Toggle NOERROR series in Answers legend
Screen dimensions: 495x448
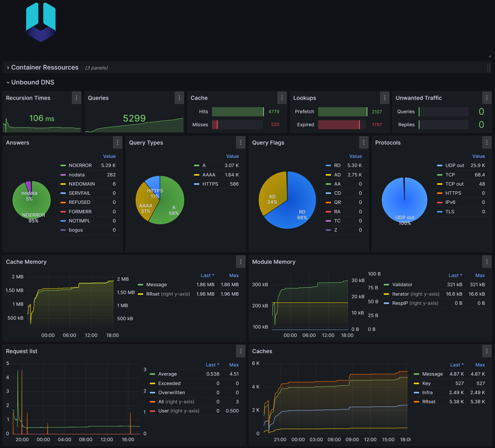(80, 165)
